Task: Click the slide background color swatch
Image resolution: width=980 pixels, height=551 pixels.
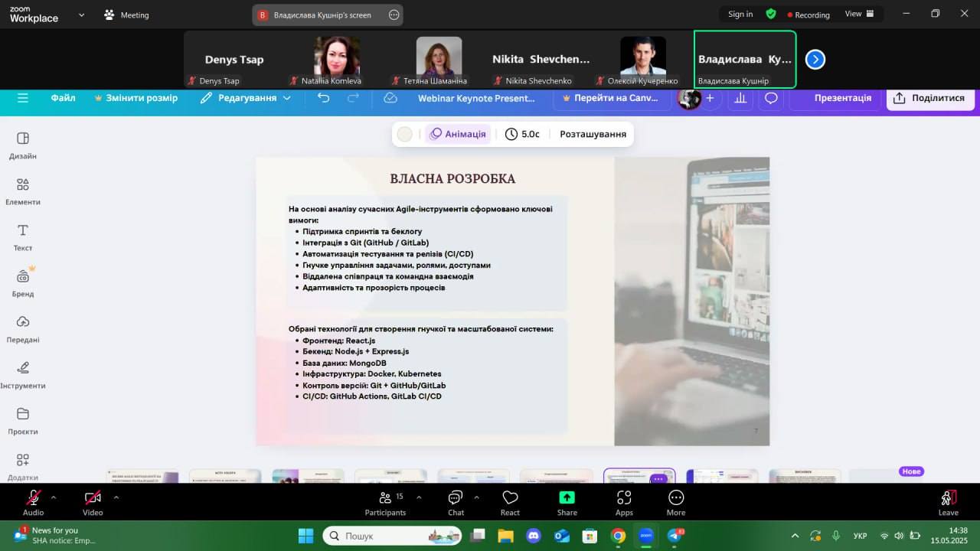Action: coord(405,134)
